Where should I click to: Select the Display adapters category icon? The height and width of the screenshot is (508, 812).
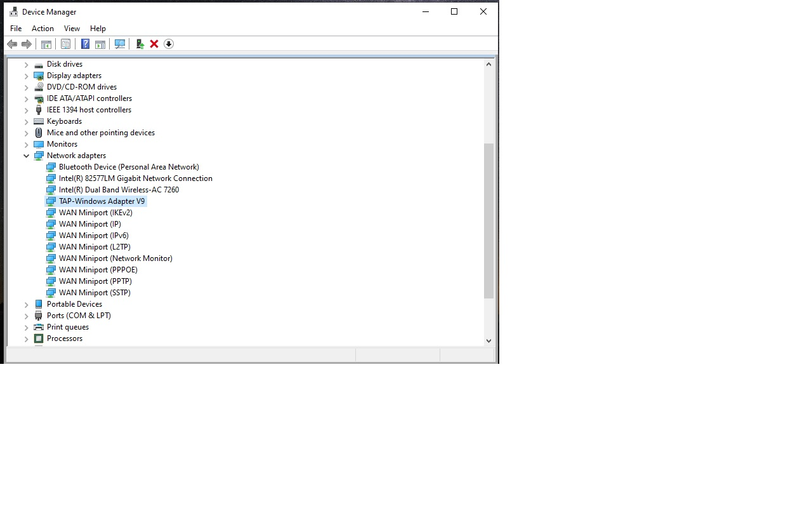(39, 76)
